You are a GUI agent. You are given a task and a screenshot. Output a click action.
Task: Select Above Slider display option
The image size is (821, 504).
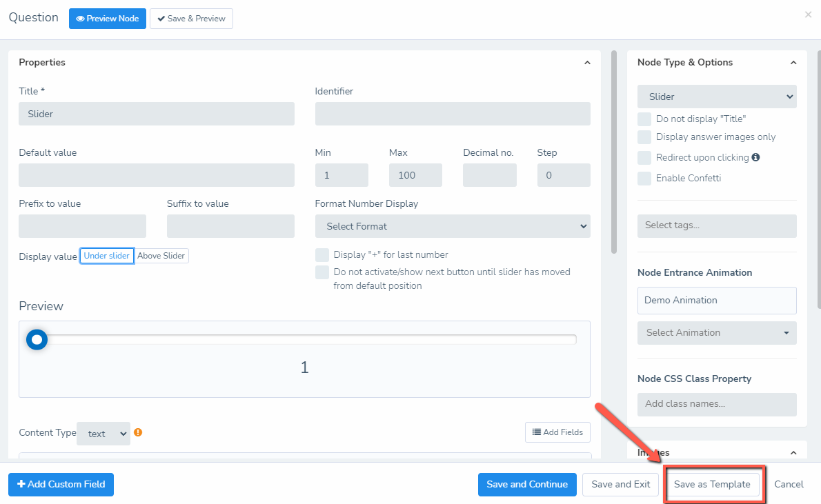point(161,256)
